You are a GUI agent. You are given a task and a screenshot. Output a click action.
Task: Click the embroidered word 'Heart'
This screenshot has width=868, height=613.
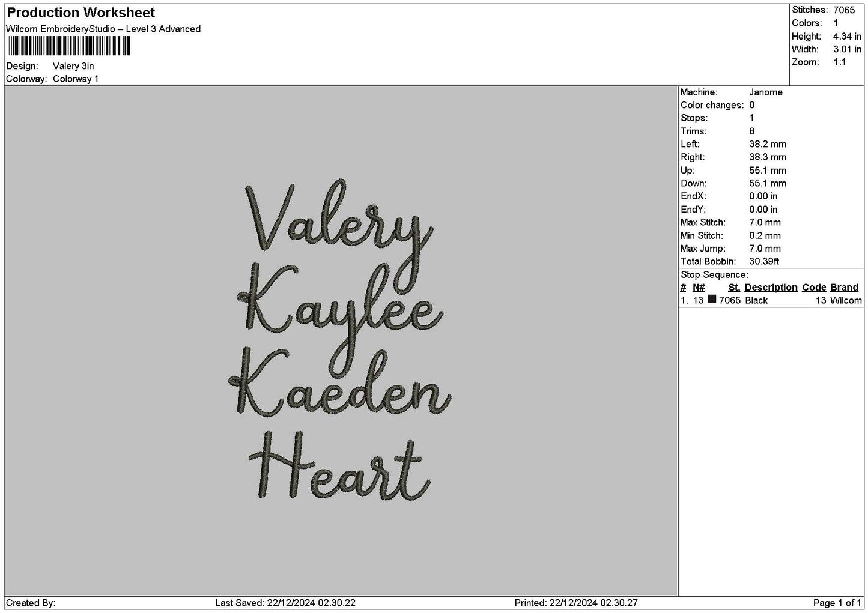(339, 465)
